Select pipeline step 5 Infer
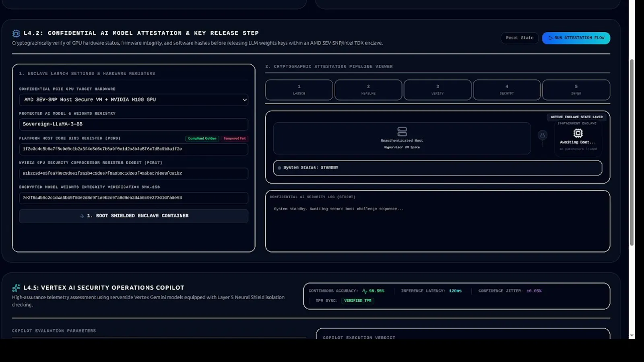This screenshot has height=362, width=644. point(576,90)
